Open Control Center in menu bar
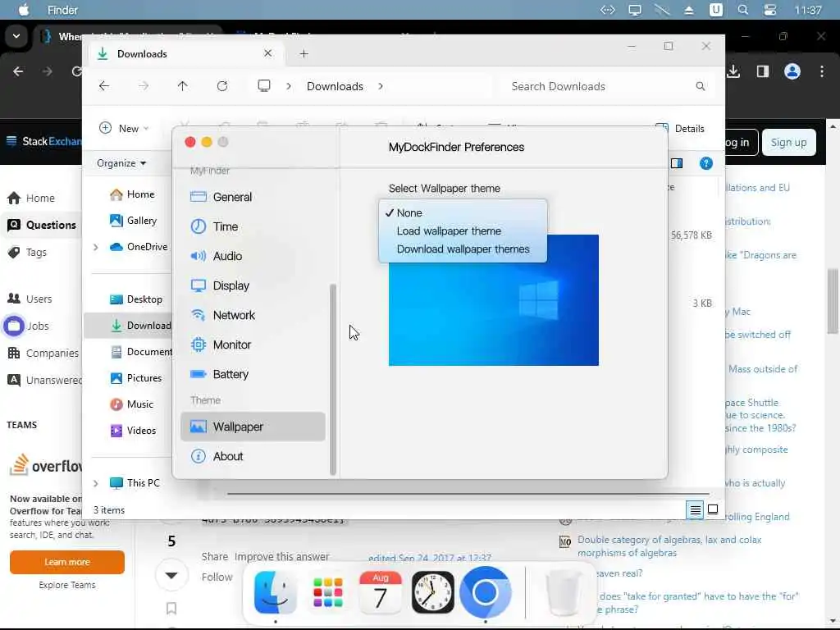Image resolution: width=840 pixels, height=630 pixels. [x=770, y=10]
